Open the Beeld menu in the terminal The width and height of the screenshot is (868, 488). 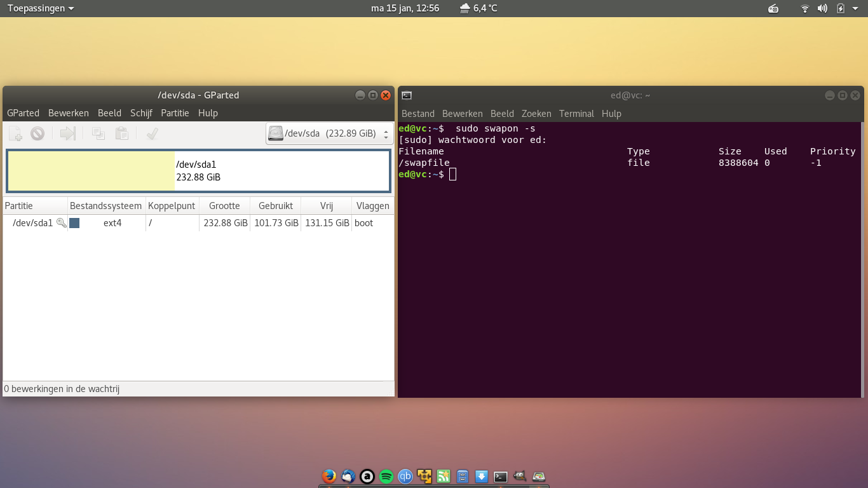coord(502,114)
